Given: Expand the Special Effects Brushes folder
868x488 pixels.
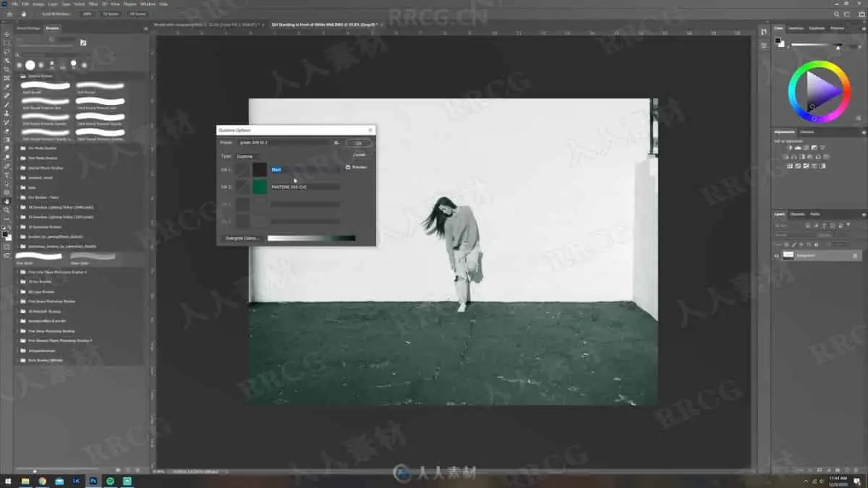Looking at the screenshot, I should (19, 168).
